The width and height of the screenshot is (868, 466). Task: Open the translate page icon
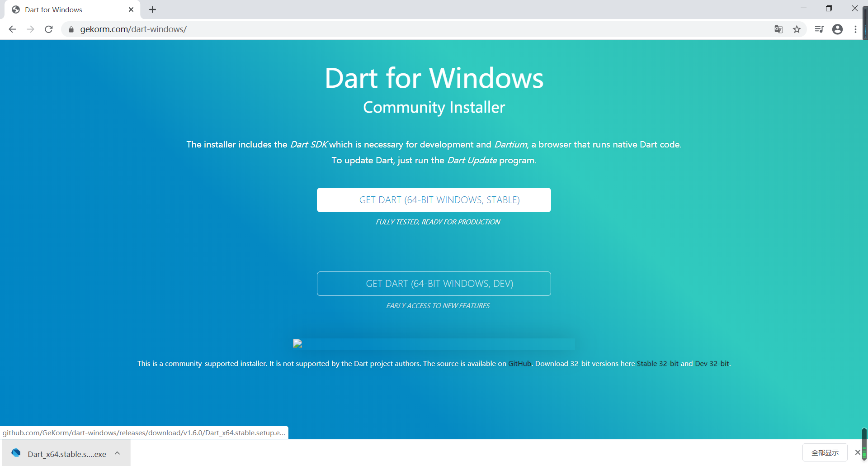pyautogui.click(x=778, y=29)
